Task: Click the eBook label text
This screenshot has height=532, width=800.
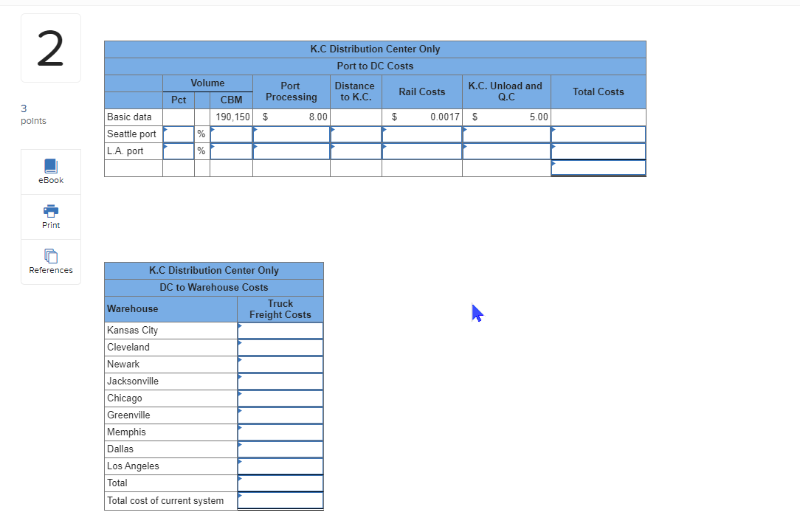Action: (x=50, y=179)
